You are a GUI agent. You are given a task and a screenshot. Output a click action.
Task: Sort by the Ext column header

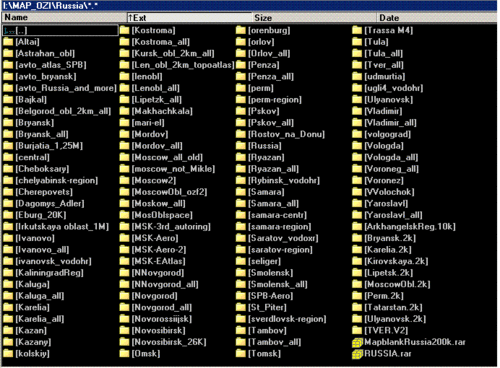[189, 18]
